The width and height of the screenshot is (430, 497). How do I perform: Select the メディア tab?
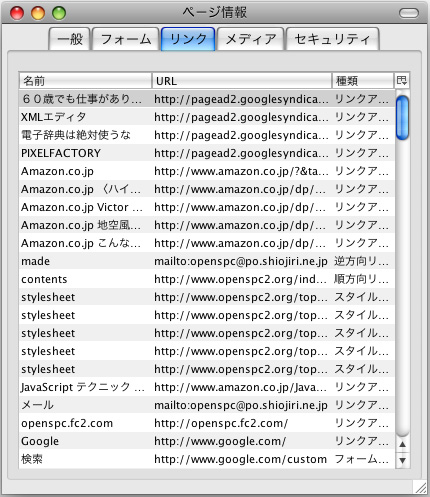(251, 39)
